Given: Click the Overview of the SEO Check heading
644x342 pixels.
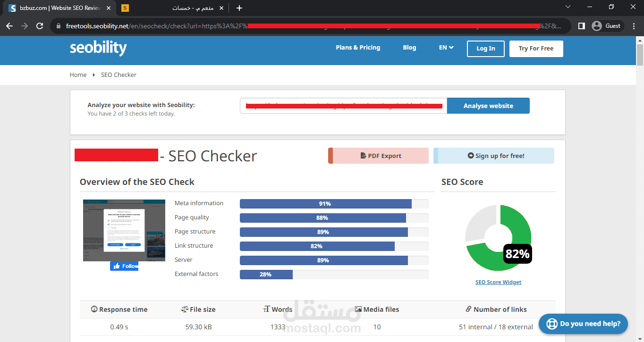Looking at the screenshot, I should pos(137,182).
